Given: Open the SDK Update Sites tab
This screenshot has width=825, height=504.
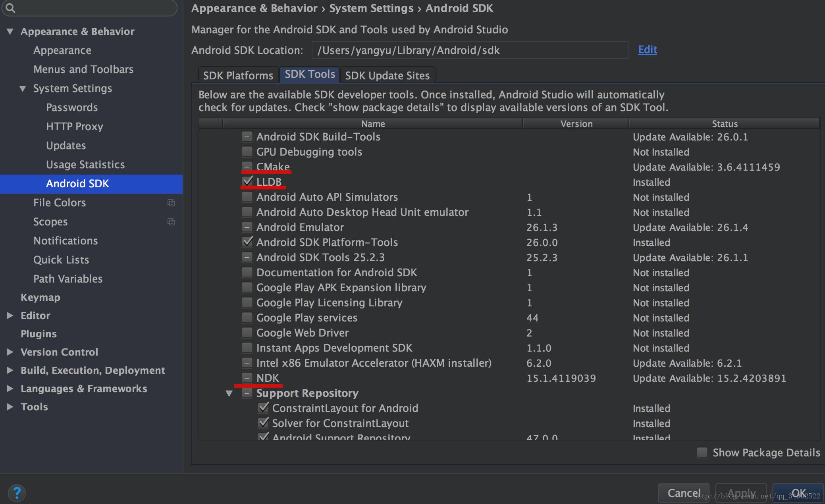Looking at the screenshot, I should point(387,75).
